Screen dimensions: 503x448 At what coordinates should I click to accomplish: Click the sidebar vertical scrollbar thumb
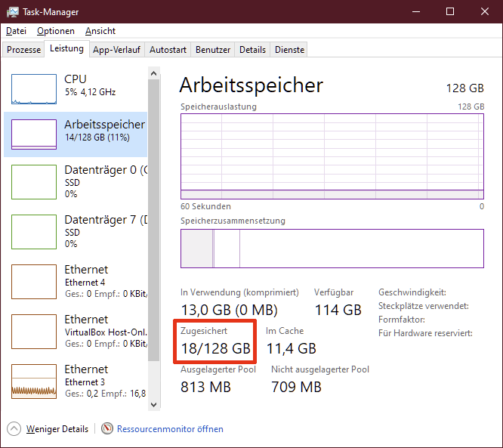click(x=153, y=220)
